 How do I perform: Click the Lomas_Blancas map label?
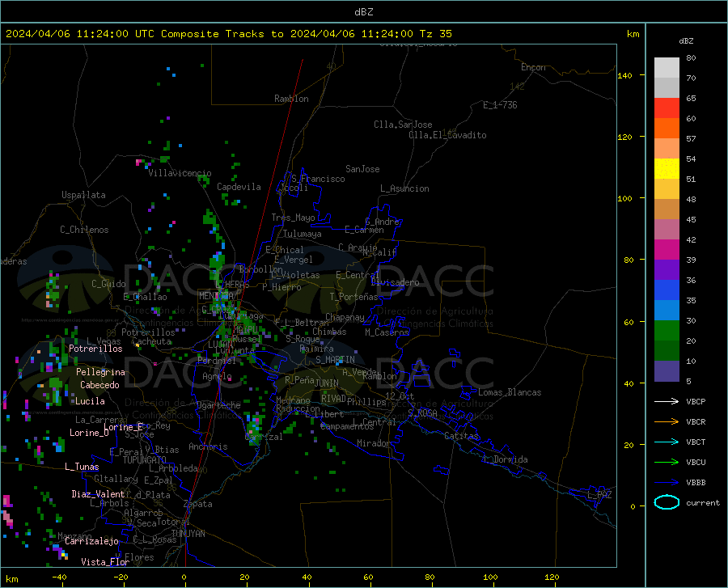[x=510, y=392]
